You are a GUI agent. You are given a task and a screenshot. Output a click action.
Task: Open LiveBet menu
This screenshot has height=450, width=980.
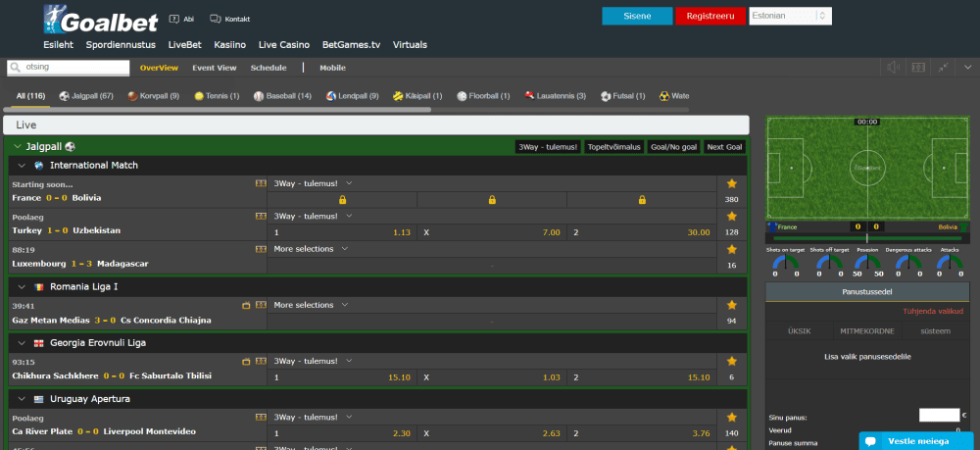[x=185, y=45]
